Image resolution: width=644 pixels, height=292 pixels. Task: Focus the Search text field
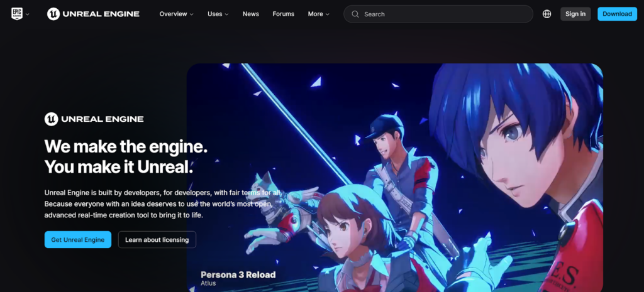coord(440,14)
